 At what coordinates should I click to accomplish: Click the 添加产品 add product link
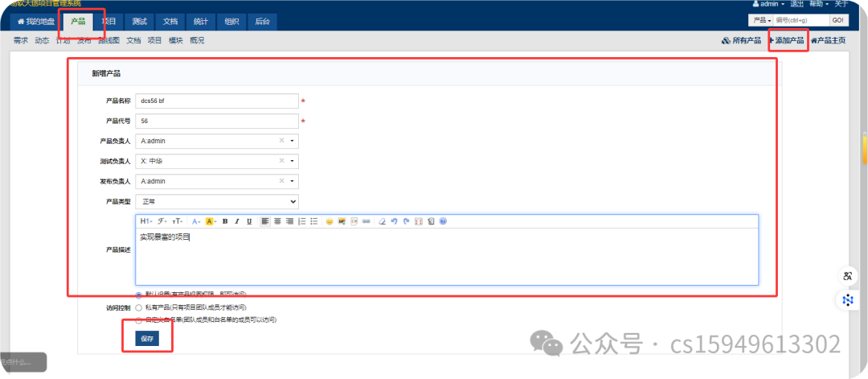[787, 40]
